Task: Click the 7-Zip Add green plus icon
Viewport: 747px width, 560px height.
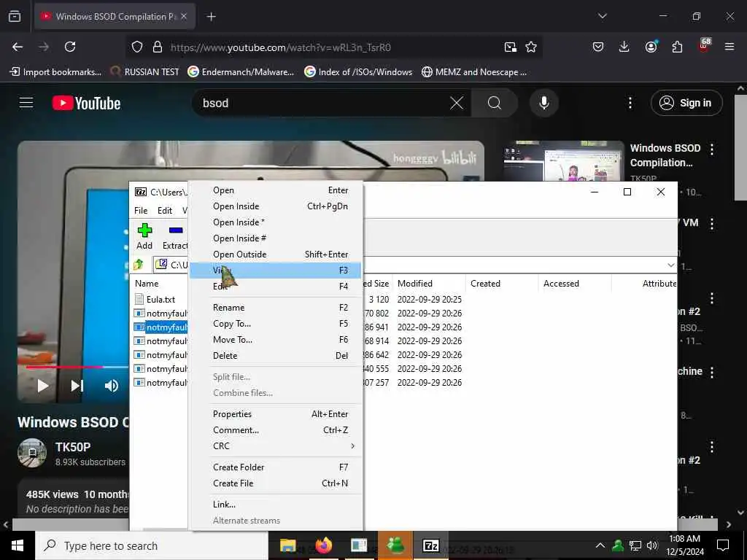Action: point(144,230)
